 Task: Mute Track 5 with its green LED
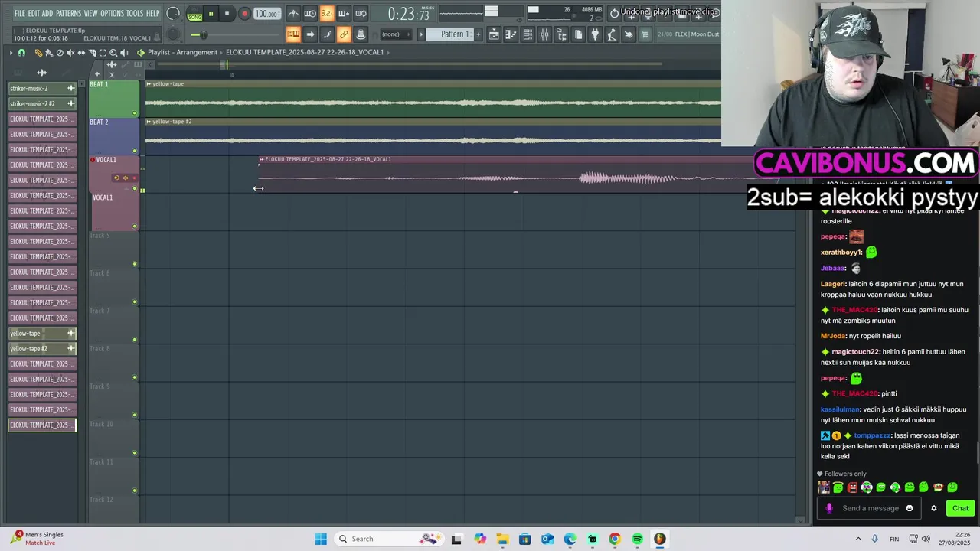(x=135, y=264)
